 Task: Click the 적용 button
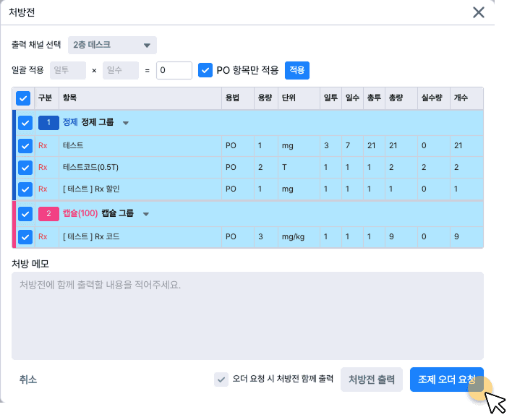(x=297, y=70)
